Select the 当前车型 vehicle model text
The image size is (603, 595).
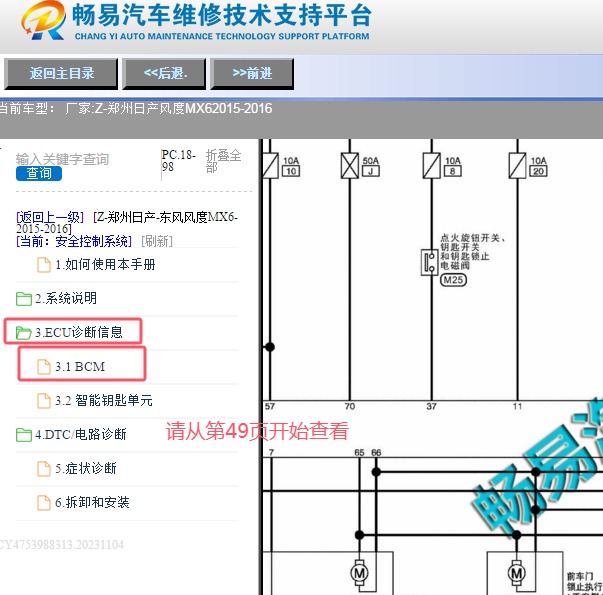pyautogui.click(x=136, y=108)
